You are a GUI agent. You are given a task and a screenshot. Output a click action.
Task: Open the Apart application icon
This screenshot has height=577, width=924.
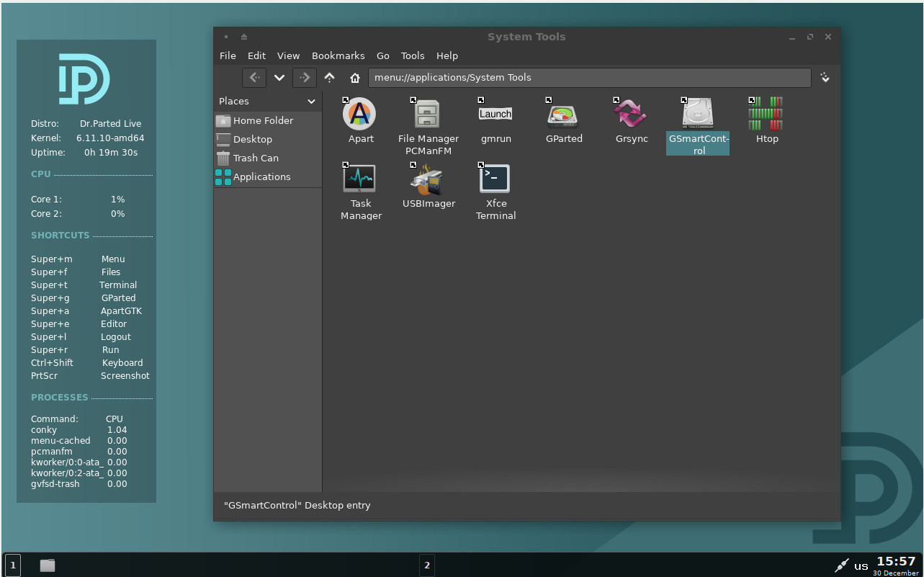click(359, 114)
